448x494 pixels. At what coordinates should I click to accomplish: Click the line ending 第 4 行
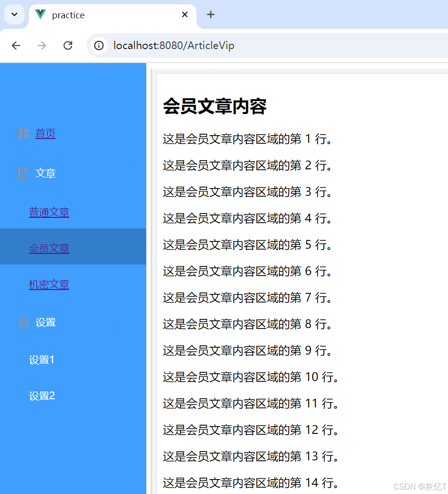point(247,218)
